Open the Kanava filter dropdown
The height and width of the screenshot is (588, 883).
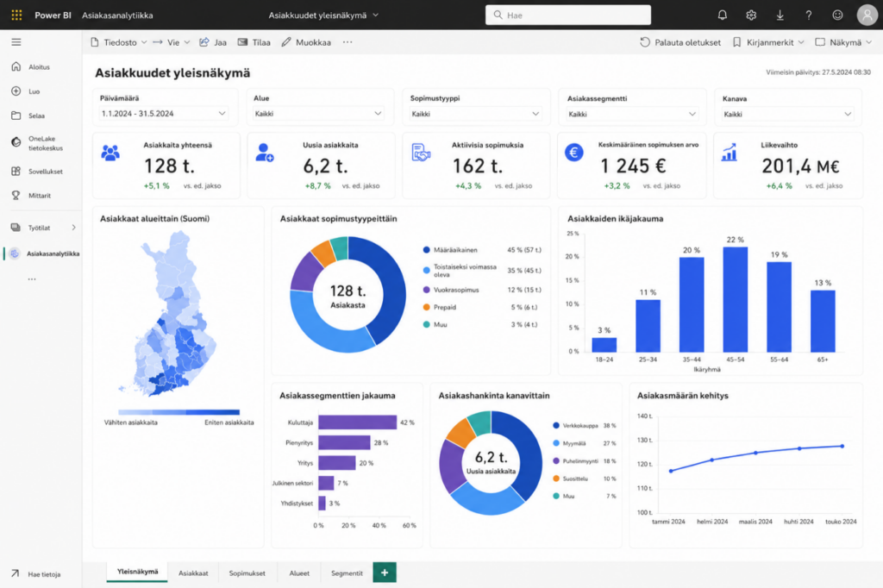787,114
